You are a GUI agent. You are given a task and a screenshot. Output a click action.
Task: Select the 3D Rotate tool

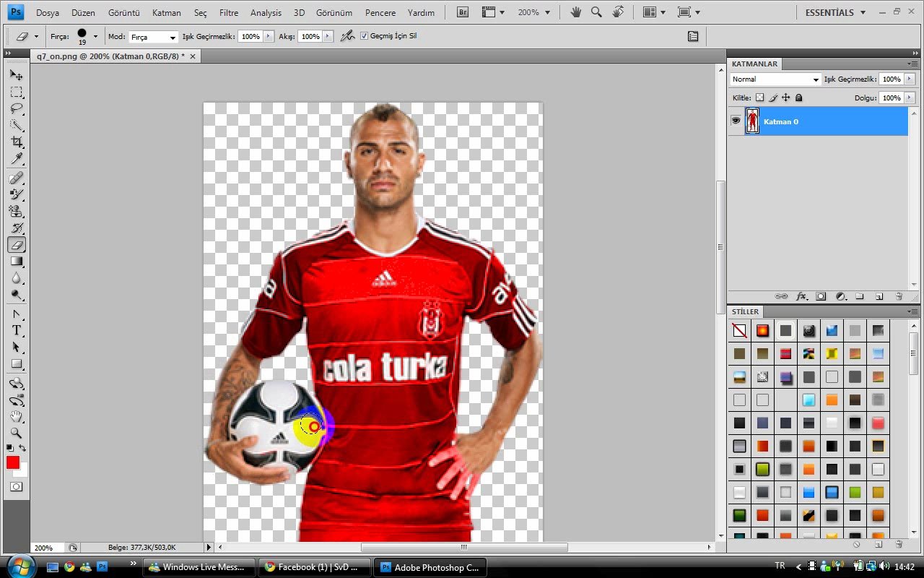16,384
